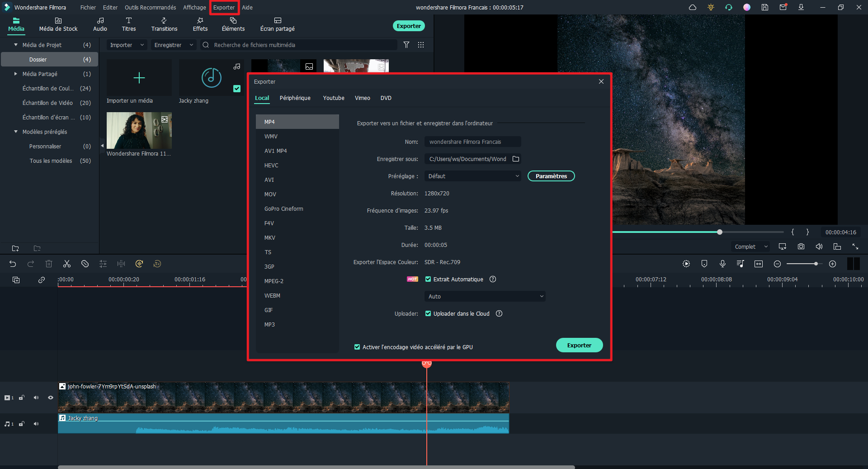The image size is (868, 469).
Task: Lock the audio track
Action: point(22,424)
